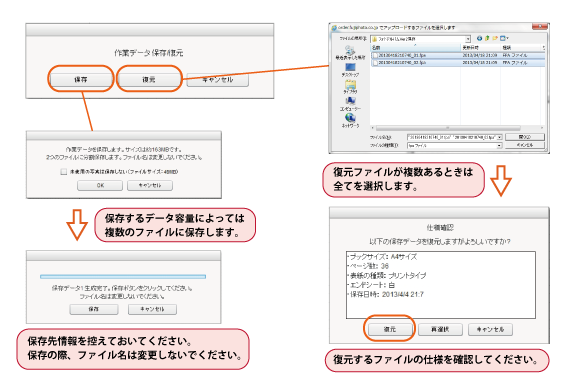The height and width of the screenshot is (380, 570).
Task: Click 保存 under the progress bar
Action: coord(94,309)
